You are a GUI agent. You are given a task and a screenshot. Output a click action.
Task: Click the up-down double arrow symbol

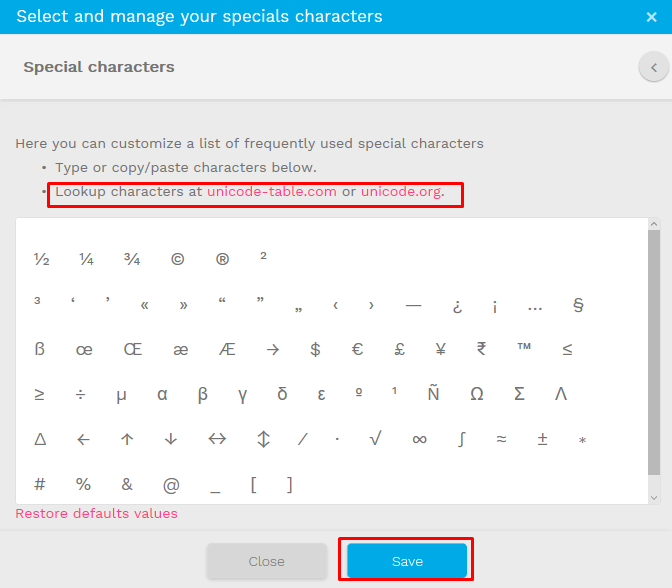[264, 439]
